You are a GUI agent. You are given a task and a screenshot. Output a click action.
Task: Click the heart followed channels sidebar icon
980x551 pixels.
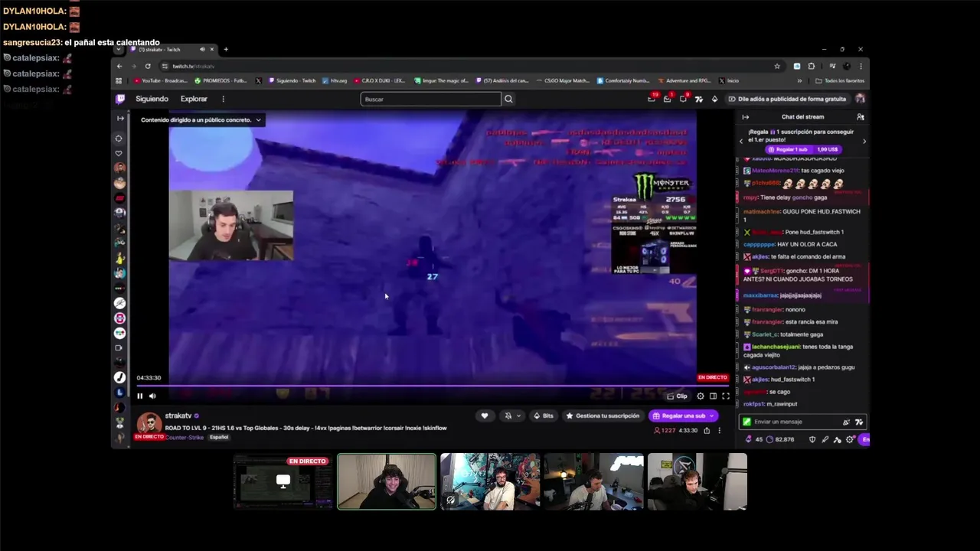click(x=119, y=153)
